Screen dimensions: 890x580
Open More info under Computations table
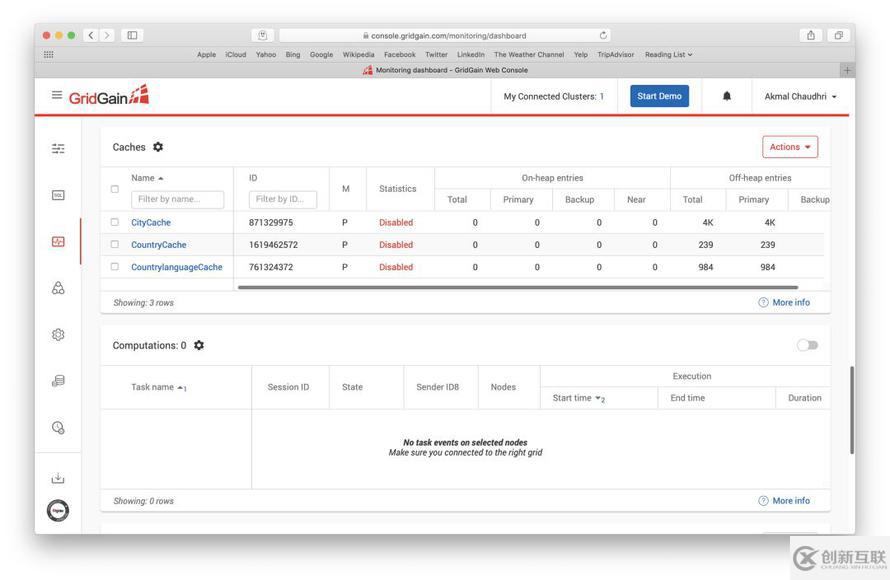[784, 501]
